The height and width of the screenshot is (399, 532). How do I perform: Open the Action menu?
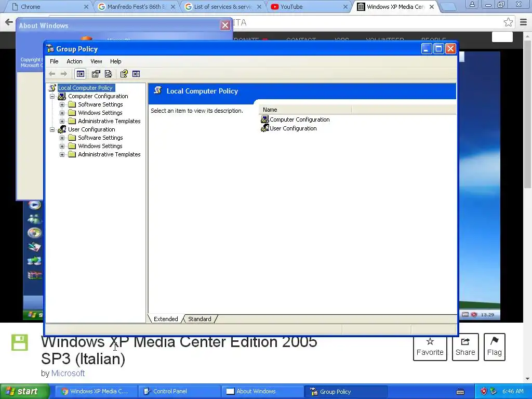click(x=74, y=61)
